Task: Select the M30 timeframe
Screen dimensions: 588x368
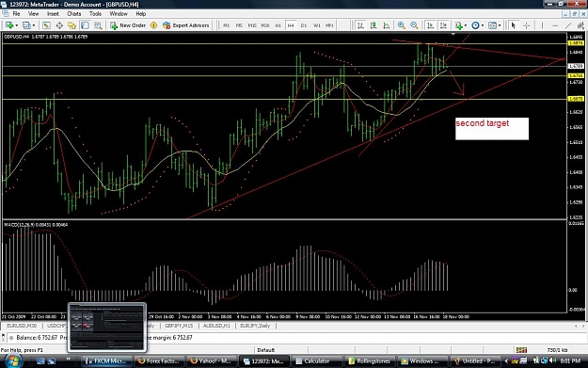Action: click(x=265, y=25)
